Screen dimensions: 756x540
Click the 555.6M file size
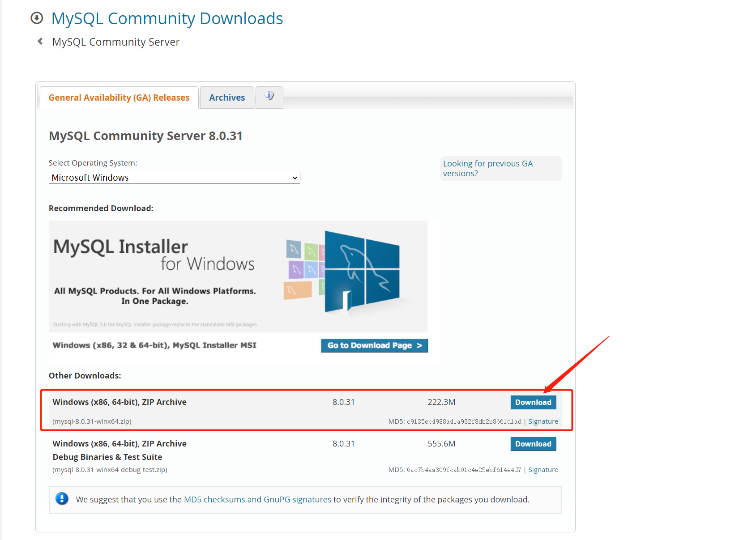[x=441, y=444]
